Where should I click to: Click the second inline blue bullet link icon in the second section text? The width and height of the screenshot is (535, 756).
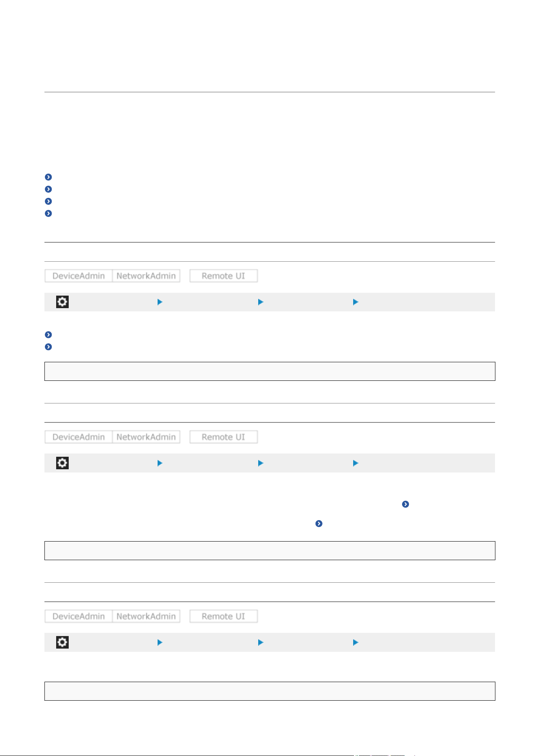point(319,523)
